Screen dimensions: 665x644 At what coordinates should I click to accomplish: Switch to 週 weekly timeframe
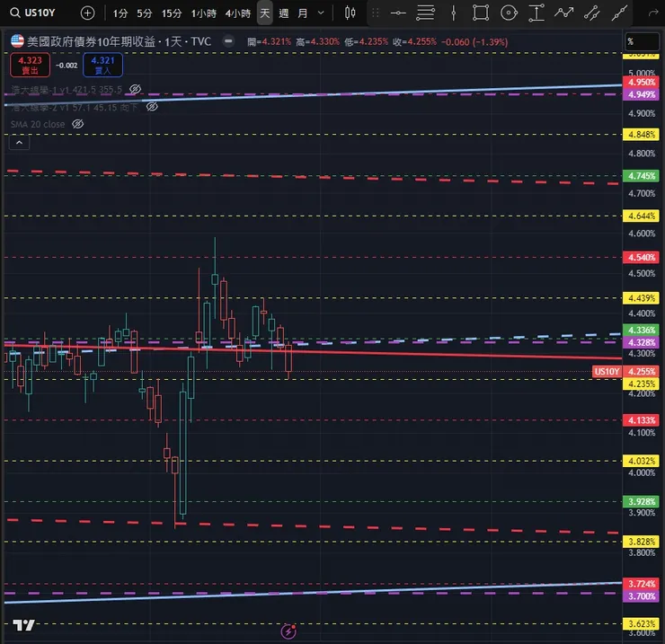tap(284, 13)
